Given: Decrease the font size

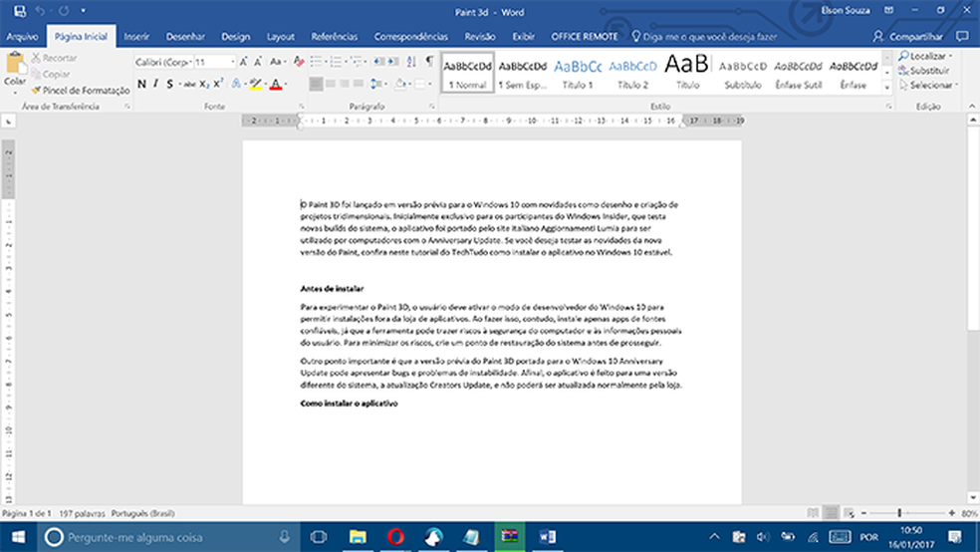Looking at the screenshot, I should click(x=258, y=62).
